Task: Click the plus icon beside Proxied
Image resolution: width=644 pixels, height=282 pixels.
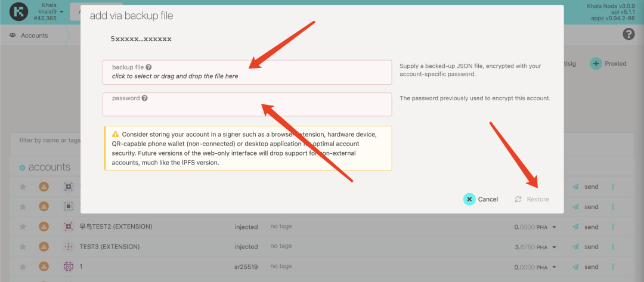Action: tap(596, 63)
